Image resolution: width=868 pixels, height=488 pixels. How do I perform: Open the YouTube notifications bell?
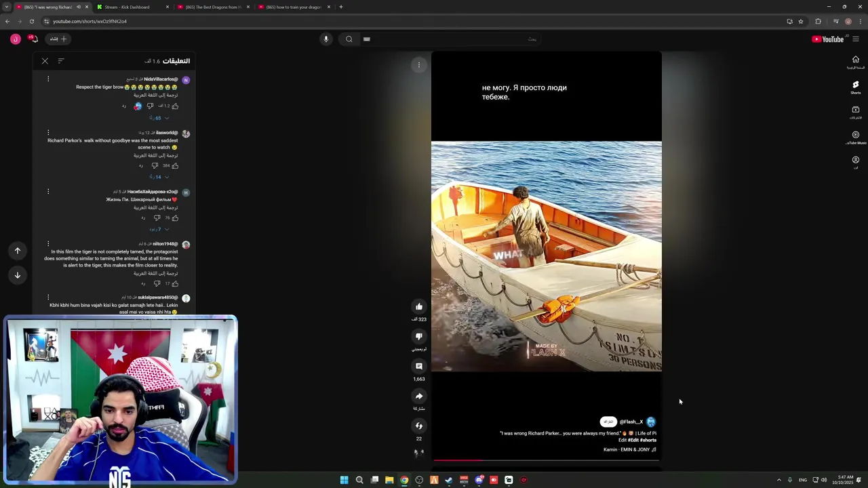(x=33, y=39)
